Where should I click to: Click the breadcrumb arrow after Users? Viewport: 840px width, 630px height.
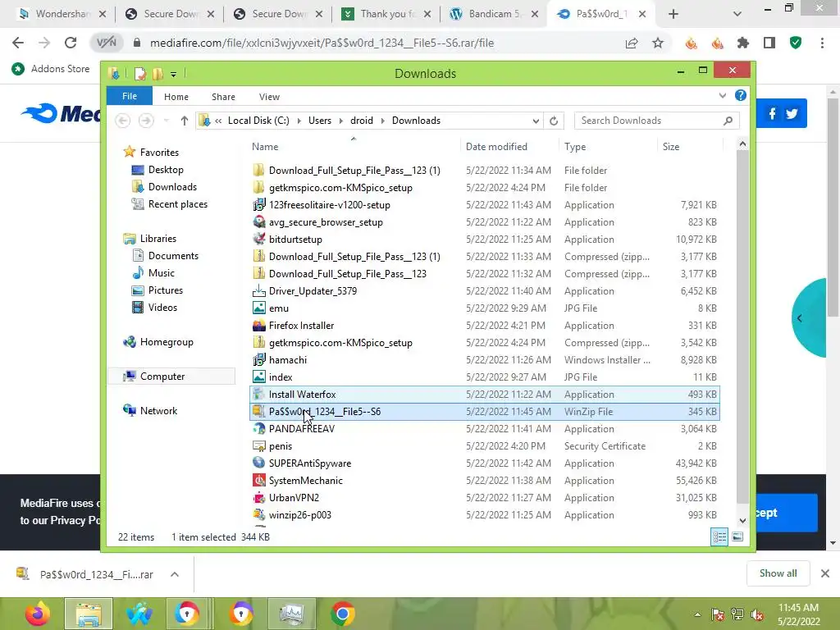click(340, 121)
